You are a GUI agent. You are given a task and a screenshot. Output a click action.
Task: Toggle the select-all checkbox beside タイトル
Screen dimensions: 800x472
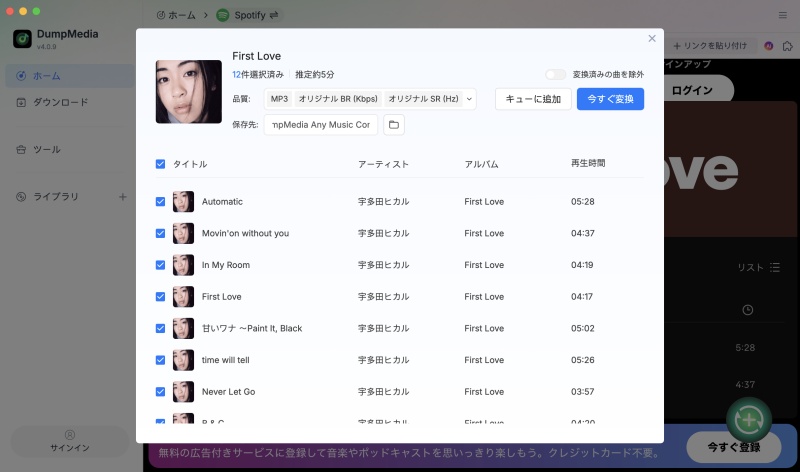click(x=160, y=164)
